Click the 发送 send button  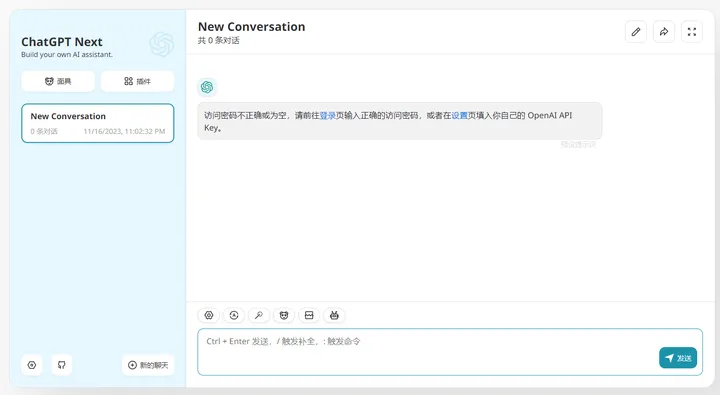[x=678, y=358]
